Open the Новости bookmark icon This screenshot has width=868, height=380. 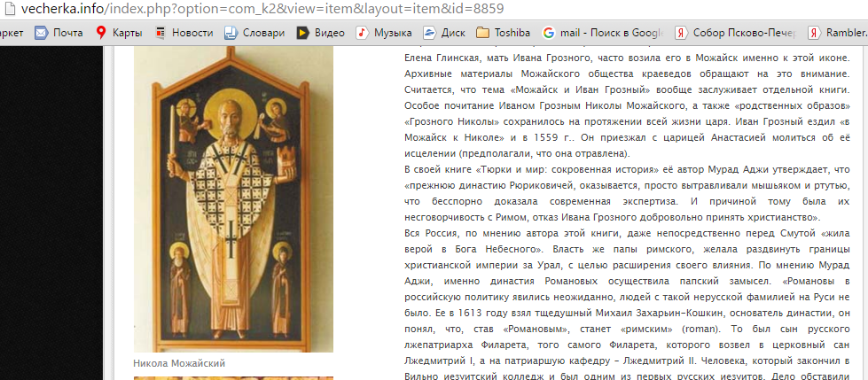[160, 33]
